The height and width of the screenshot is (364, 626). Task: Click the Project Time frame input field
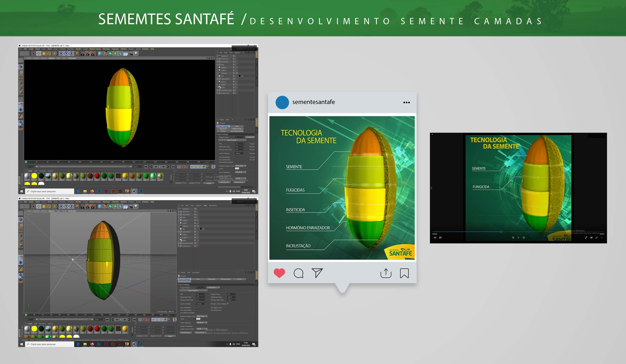230,294
